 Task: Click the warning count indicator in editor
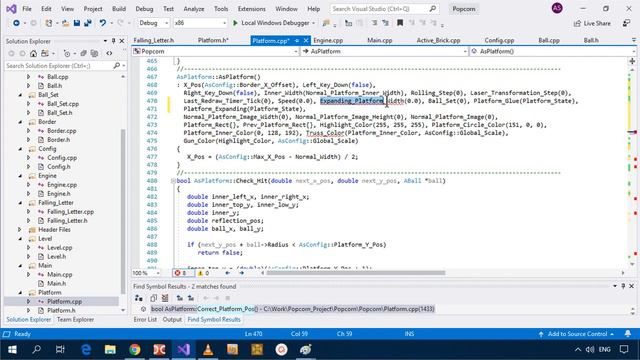pos(204,273)
